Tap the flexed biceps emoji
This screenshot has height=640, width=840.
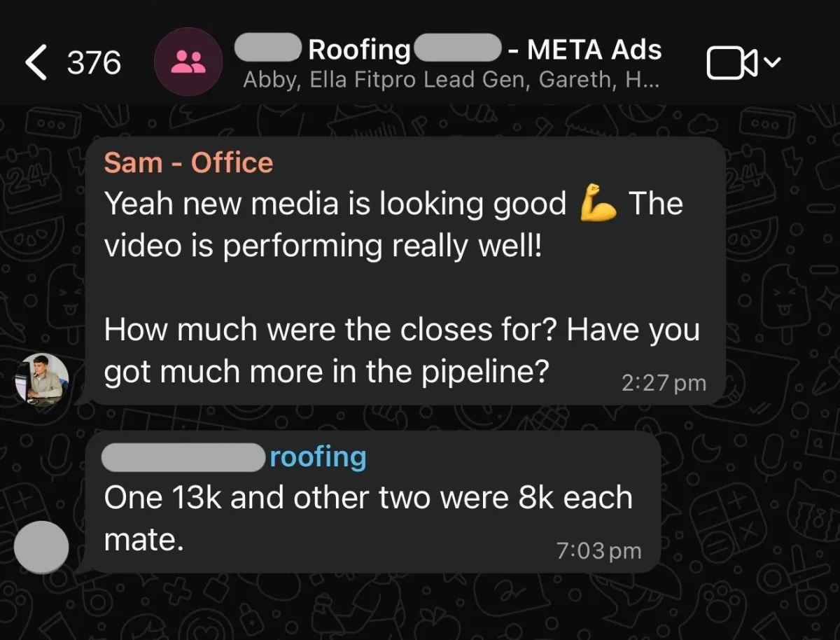598,205
